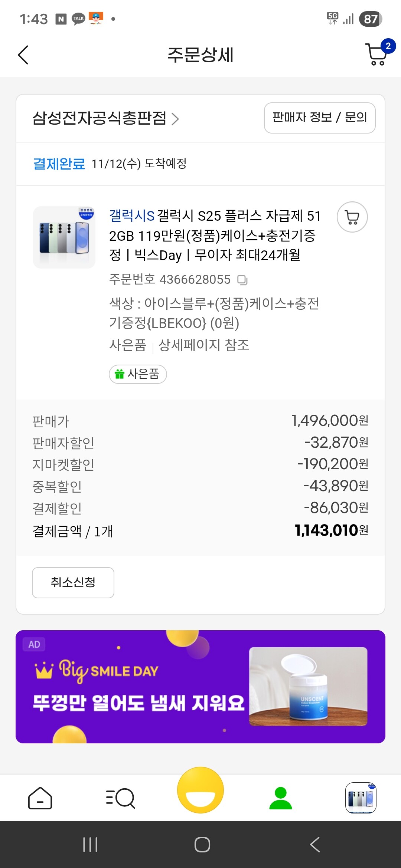Copy the order number 4366628055

pos(242,280)
